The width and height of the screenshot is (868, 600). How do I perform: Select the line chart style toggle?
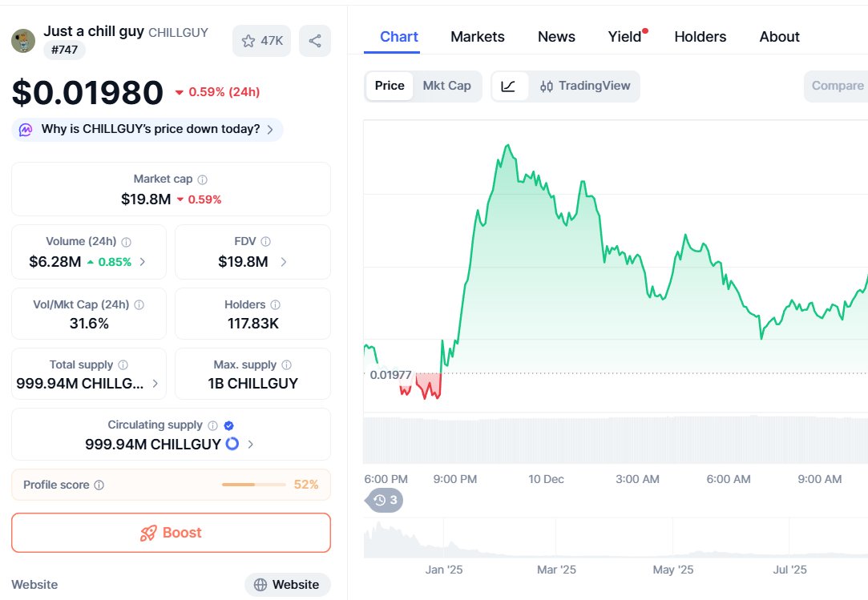click(509, 87)
